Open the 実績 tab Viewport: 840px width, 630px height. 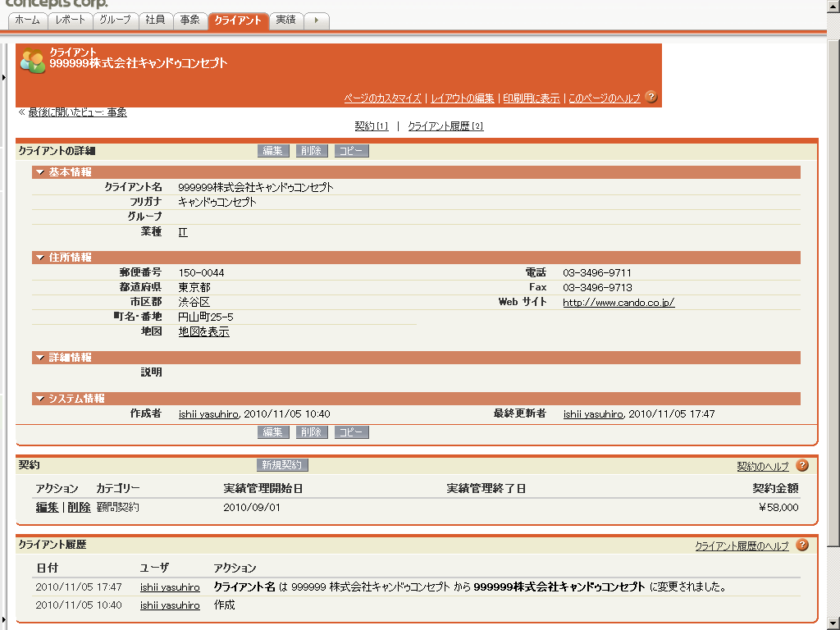pyautogui.click(x=286, y=21)
